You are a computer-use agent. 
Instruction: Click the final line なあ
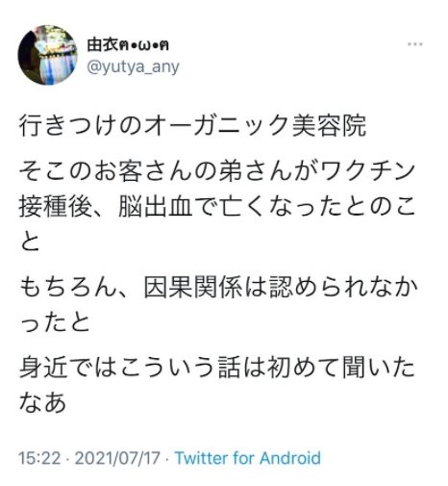[x=42, y=402]
